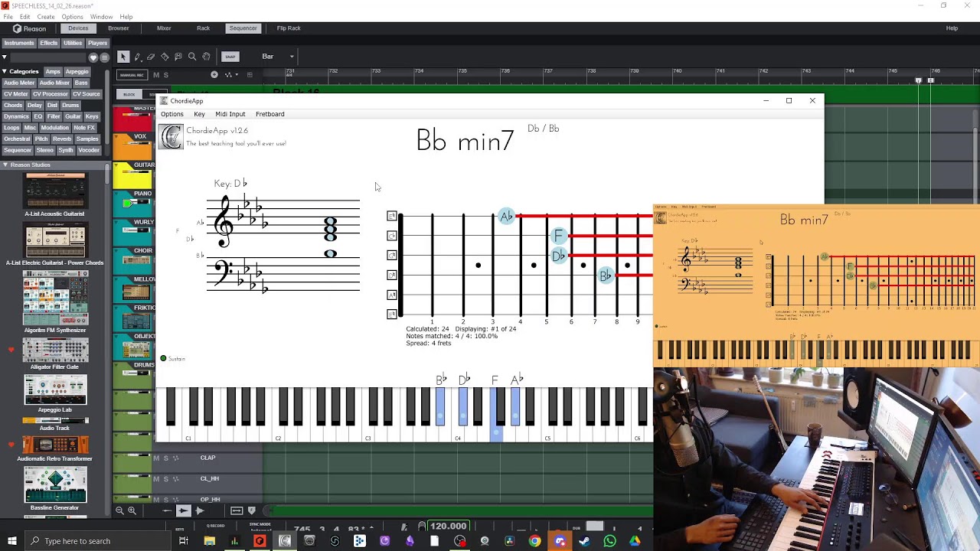
Task: Select the Hand tool
Action: point(206,57)
